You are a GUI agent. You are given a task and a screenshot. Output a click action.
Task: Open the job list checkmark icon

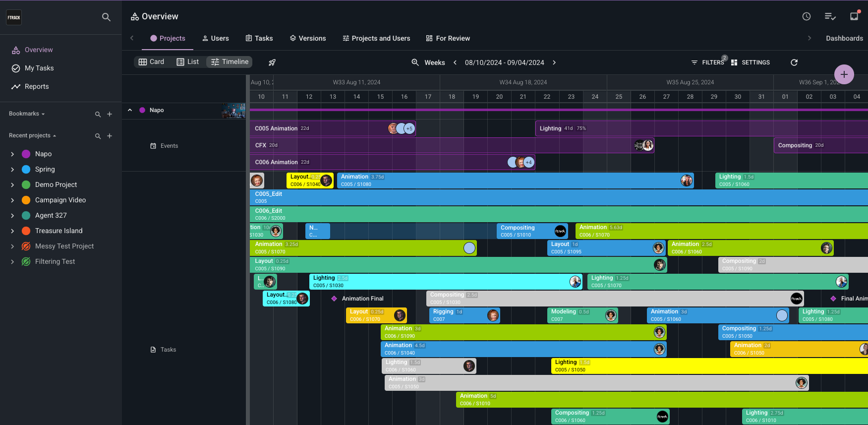coord(830,16)
